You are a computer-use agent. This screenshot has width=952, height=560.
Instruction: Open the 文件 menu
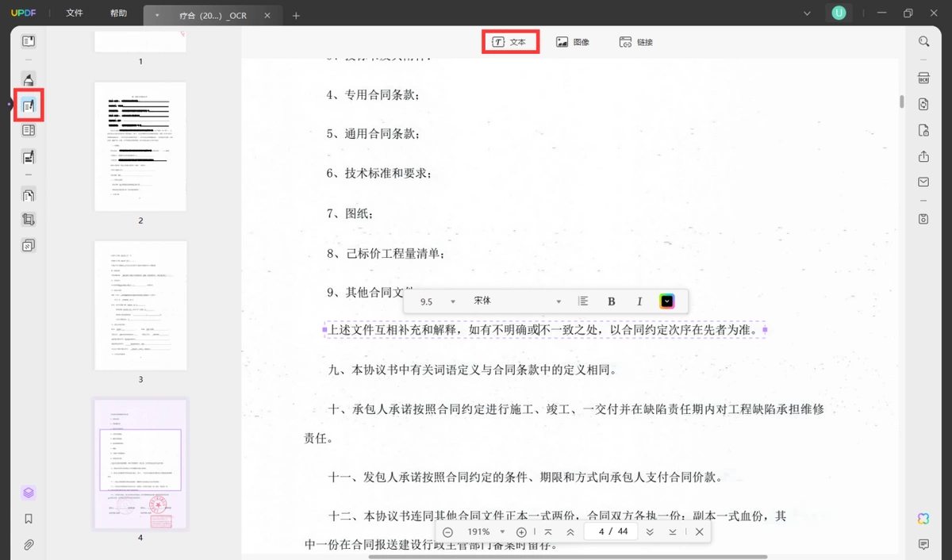coord(75,13)
